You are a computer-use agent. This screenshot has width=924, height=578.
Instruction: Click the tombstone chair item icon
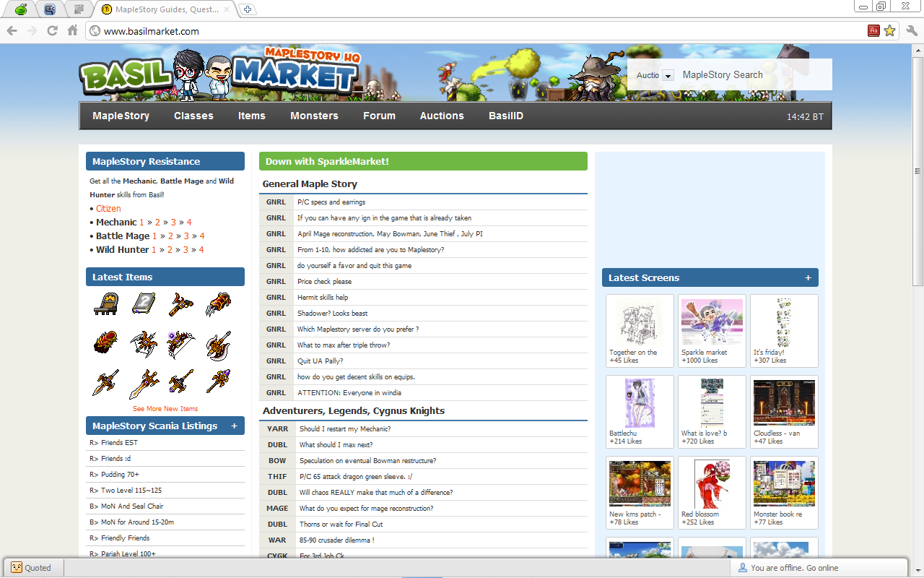tap(105, 304)
